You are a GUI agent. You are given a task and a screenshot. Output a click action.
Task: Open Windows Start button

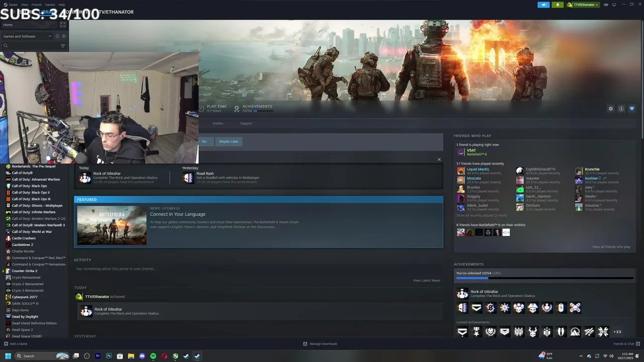click(8, 356)
